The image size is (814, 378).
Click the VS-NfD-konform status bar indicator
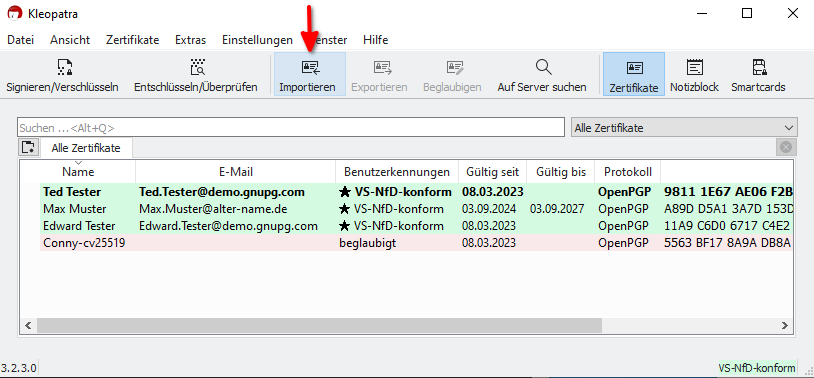(x=757, y=368)
